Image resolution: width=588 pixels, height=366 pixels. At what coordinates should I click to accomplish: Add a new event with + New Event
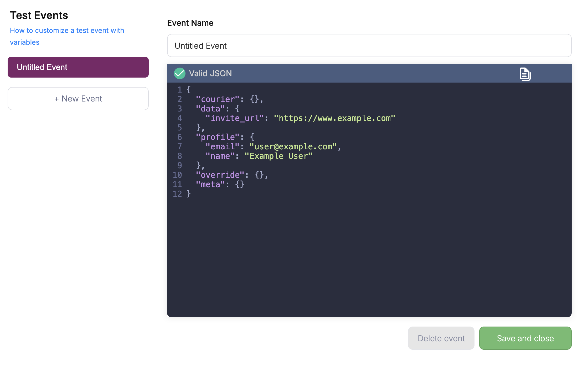point(78,99)
